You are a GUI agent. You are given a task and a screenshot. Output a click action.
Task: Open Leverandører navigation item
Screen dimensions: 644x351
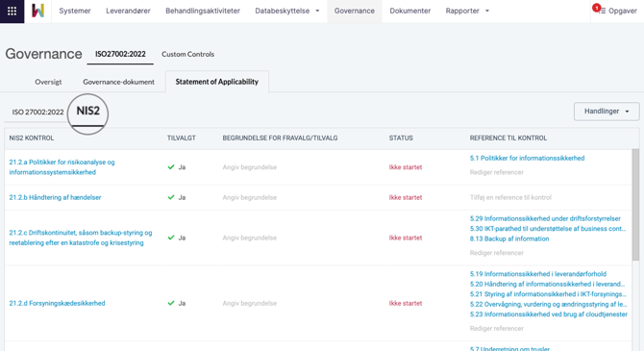tap(128, 12)
